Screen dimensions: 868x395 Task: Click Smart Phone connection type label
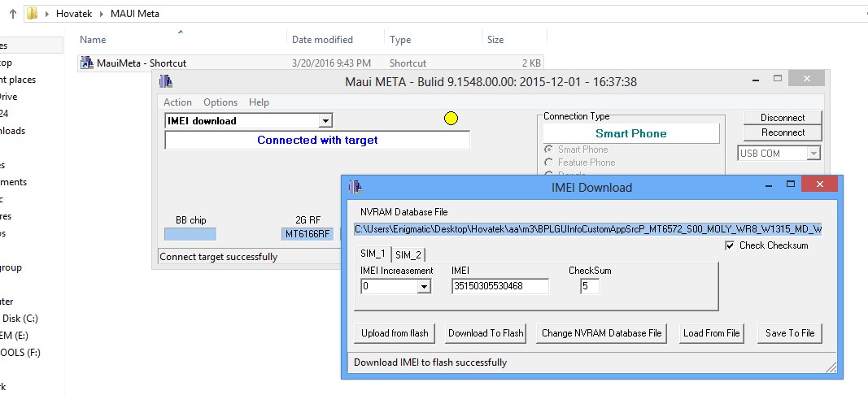click(x=631, y=133)
